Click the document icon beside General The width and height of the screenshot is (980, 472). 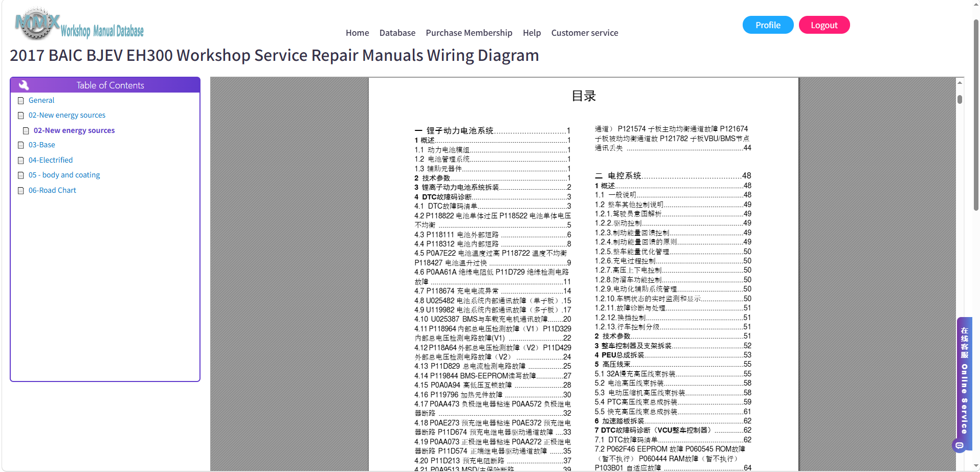coord(21,101)
